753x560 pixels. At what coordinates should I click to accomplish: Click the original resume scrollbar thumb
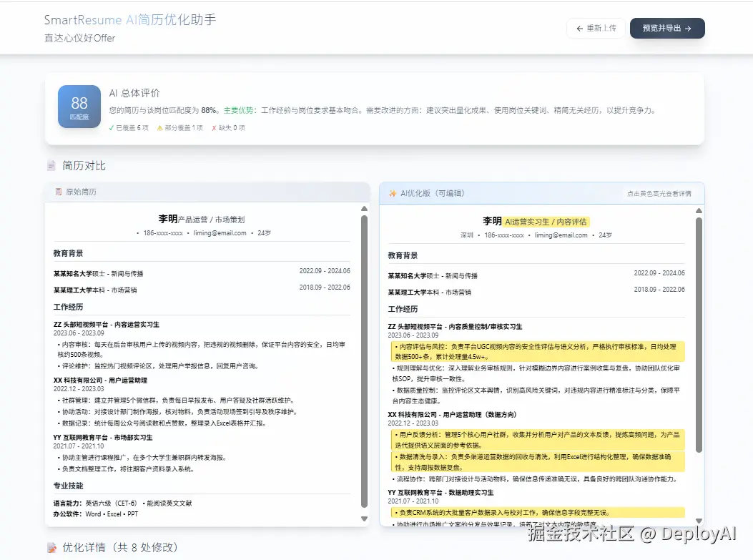pyautogui.click(x=364, y=361)
